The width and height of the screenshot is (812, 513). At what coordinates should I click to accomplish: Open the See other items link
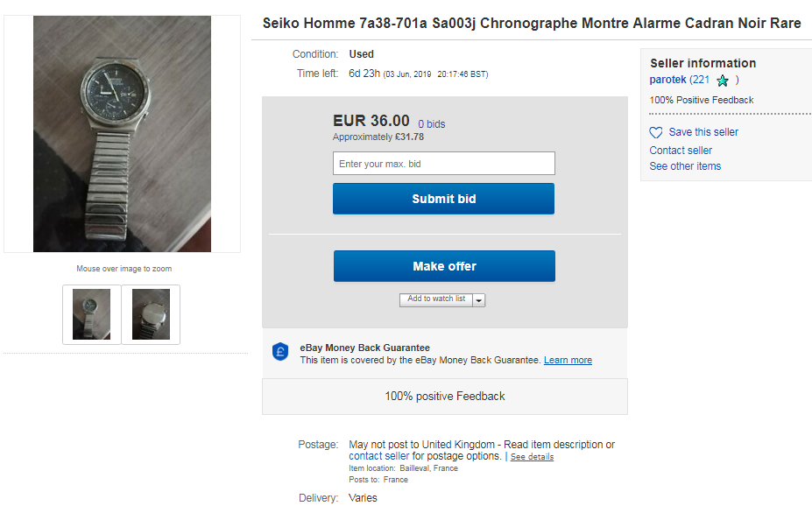(685, 166)
